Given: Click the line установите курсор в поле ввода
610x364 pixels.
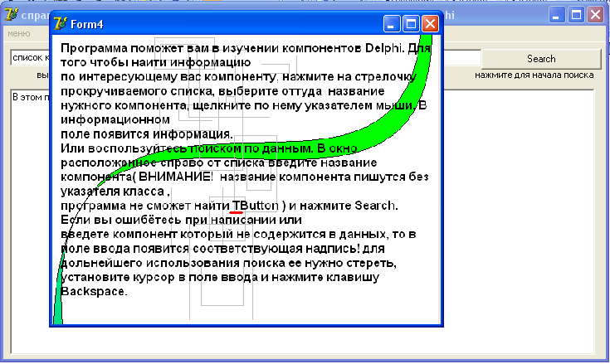Looking at the screenshot, I should pyautogui.click(x=220, y=277).
